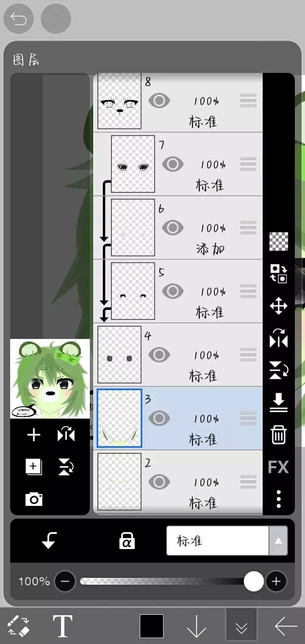Toggle the alpha lock icon
This screenshot has width=305, height=644.
126,541
